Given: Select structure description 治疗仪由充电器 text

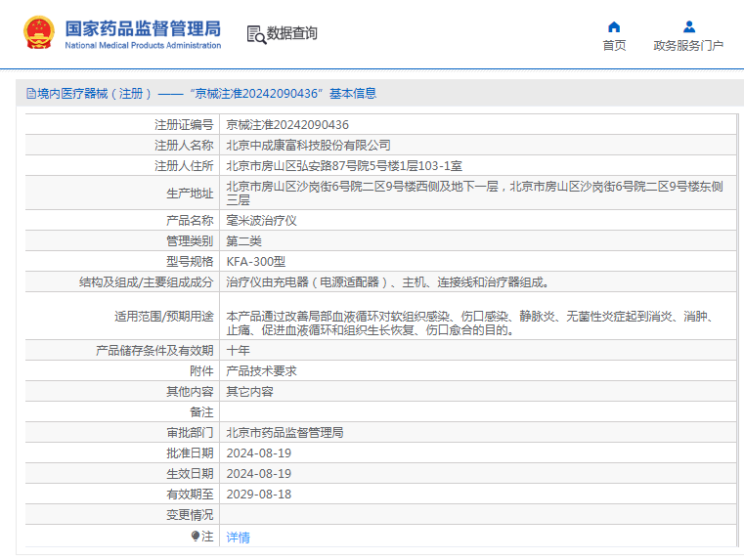Looking at the screenshot, I should coord(388,282).
